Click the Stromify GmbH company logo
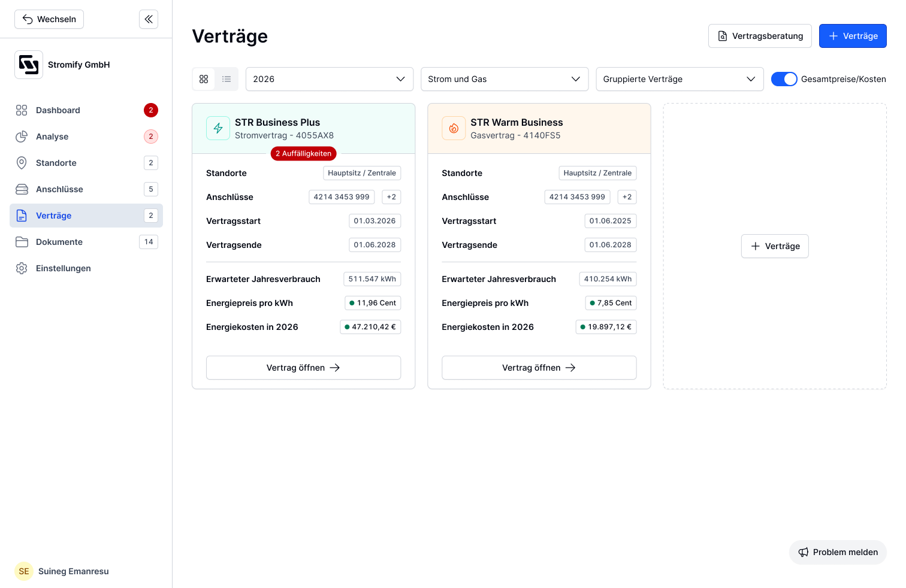The width and height of the screenshot is (906, 588). [29, 65]
